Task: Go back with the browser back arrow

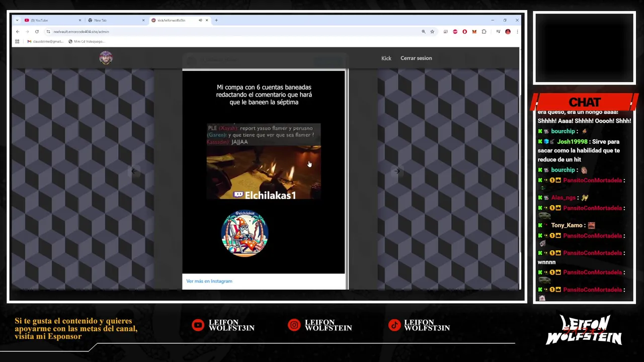Action: tap(18, 32)
